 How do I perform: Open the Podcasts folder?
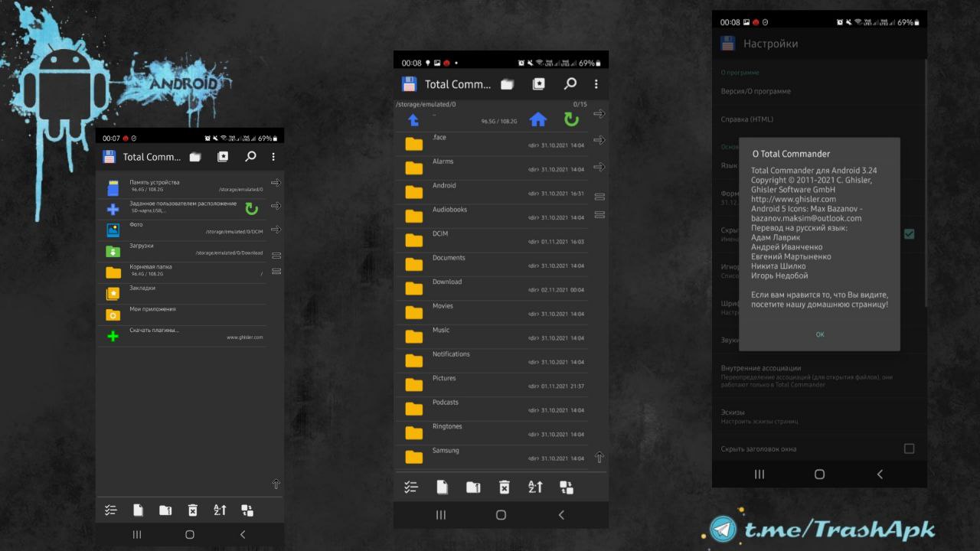pos(491,408)
